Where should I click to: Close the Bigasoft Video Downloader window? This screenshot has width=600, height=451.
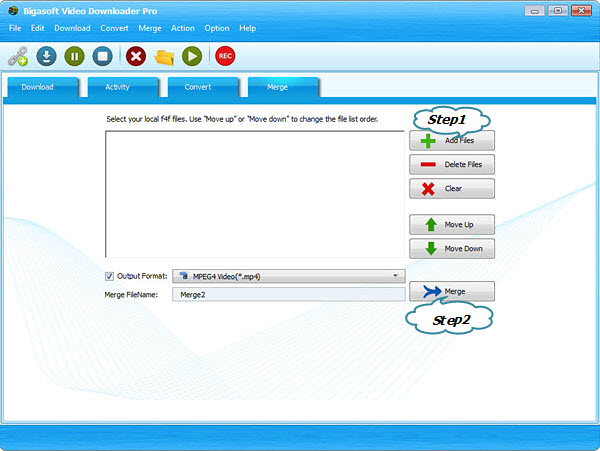581,11
